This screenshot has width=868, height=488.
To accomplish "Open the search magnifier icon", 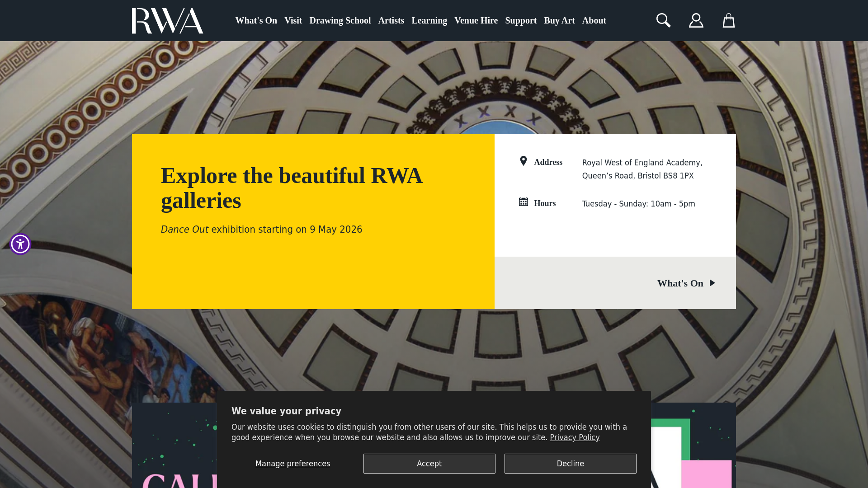I will 663,20.
